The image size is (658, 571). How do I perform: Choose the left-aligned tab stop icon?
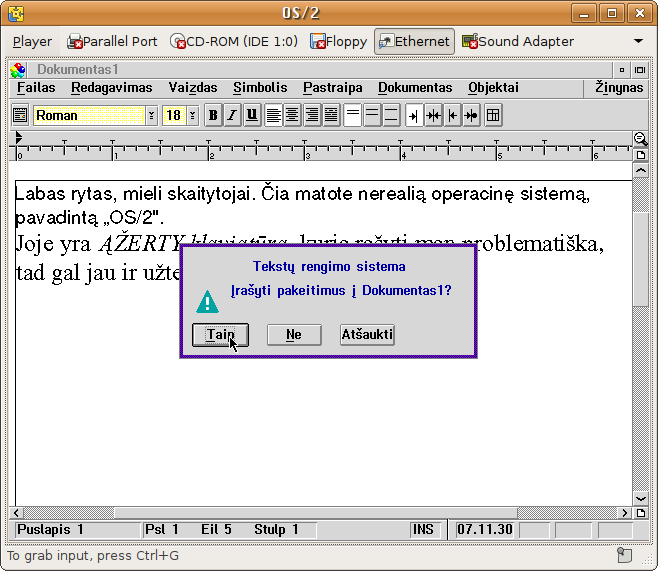pyautogui.click(x=452, y=115)
